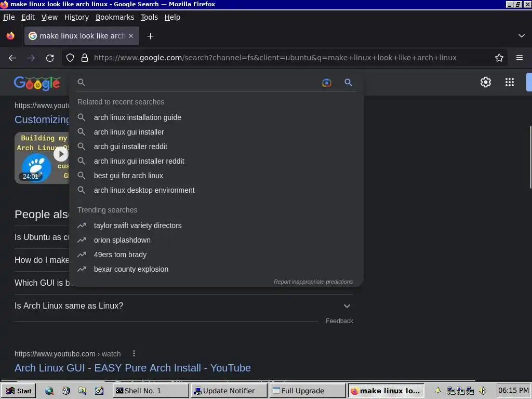Open Arch Linux GUI EASY Pure Arch Install link
This screenshot has width=532, height=399.
coord(132,368)
